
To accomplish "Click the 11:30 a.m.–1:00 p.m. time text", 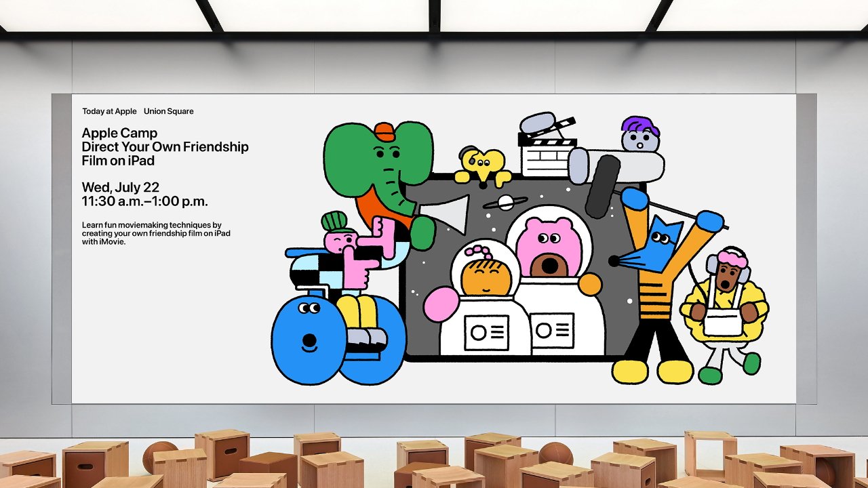I will 145,201.
